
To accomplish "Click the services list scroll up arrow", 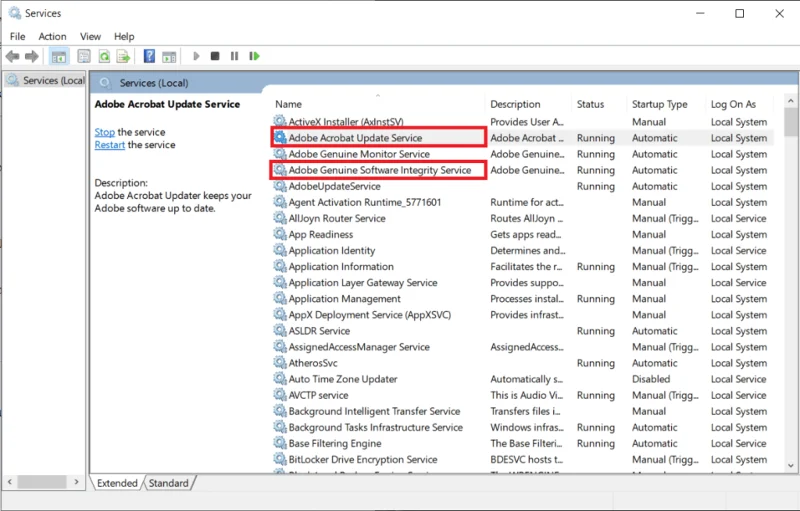I will coord(791,101).
